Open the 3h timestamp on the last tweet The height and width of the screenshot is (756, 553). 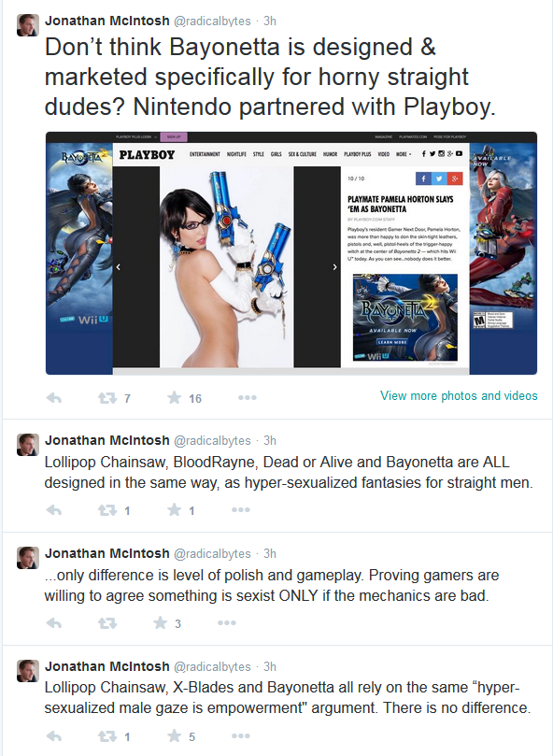click(270, 667)
